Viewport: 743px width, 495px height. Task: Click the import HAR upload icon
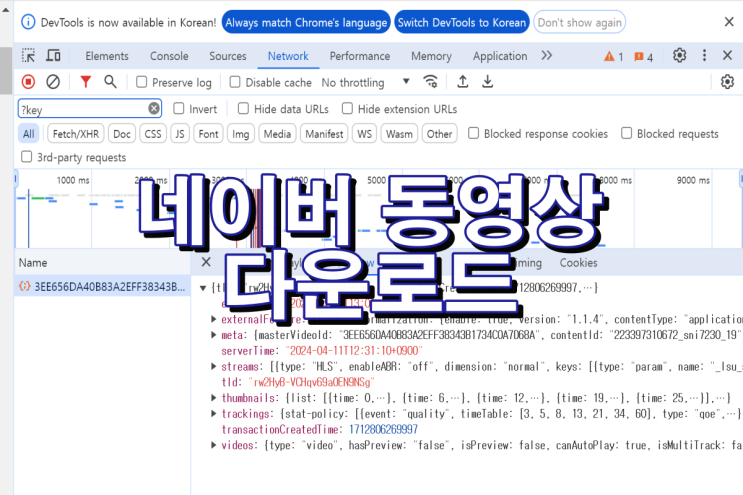(462, 82)
